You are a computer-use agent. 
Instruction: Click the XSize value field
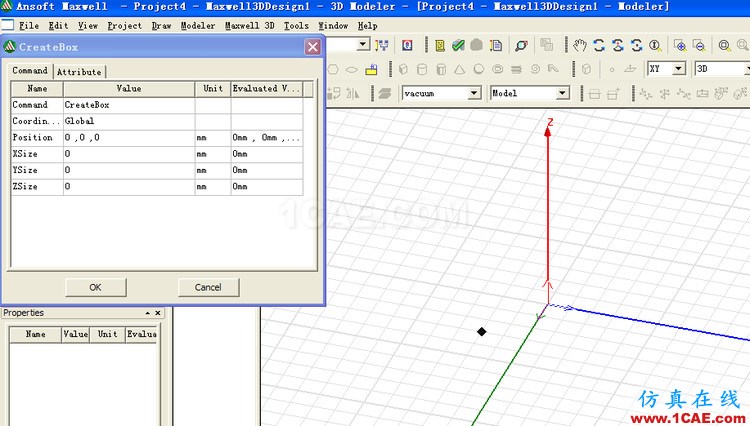[x=129, y=154]
